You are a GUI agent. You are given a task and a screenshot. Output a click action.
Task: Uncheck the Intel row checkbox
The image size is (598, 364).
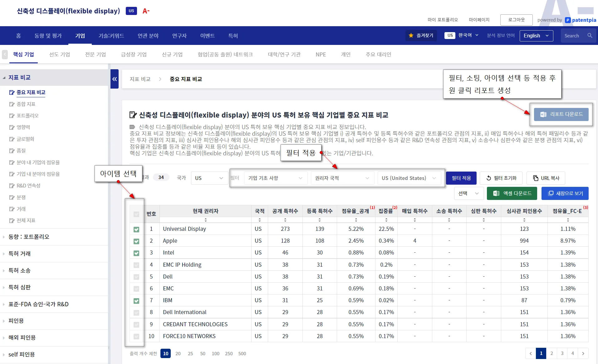pos(136,253)
